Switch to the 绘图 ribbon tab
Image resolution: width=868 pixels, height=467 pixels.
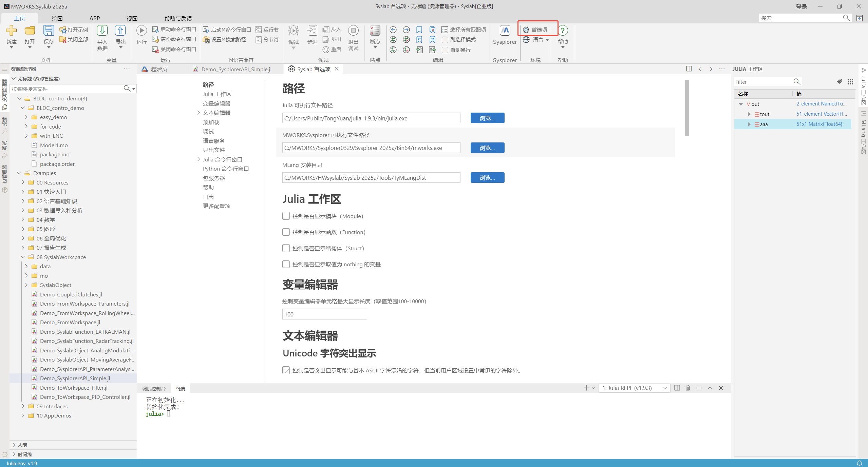[x=57, y=18]
